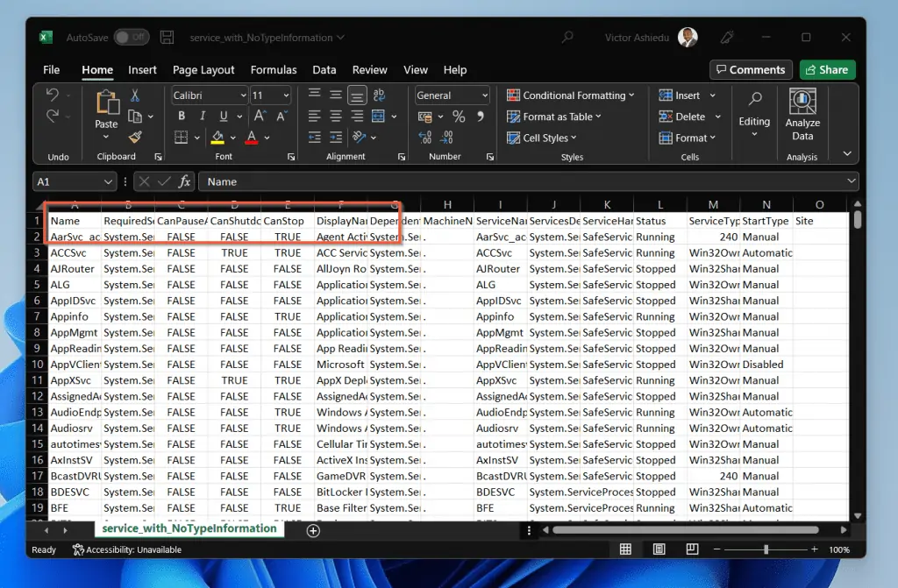Click the search magnifier in title bar
The height and width of the screenshot is (588, 898).
(x=567, y=37)
